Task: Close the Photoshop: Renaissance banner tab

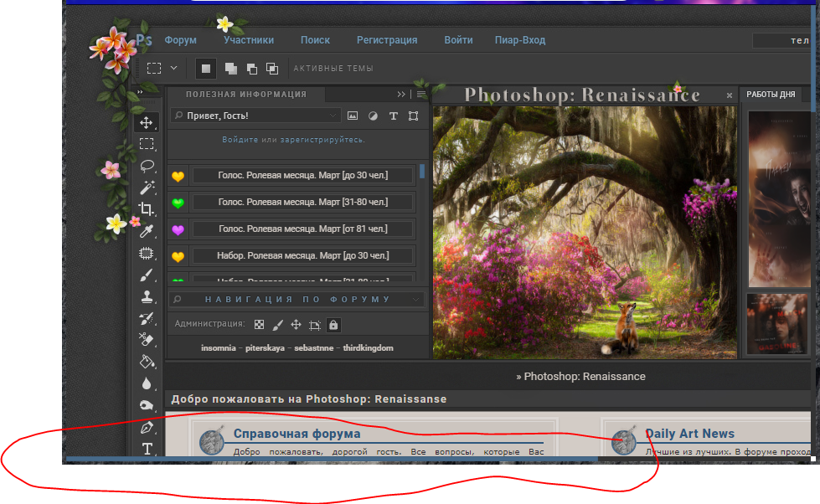Action: click(x=729, y=95)
